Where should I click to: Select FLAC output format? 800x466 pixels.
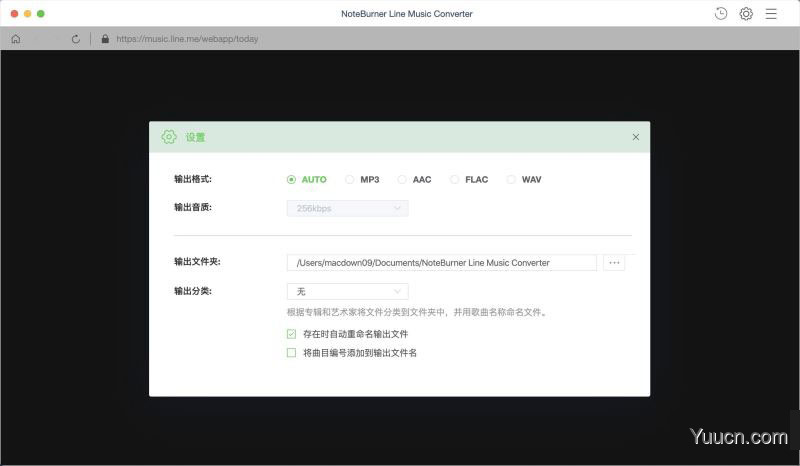pyautogui.click(x=454, y=180)
